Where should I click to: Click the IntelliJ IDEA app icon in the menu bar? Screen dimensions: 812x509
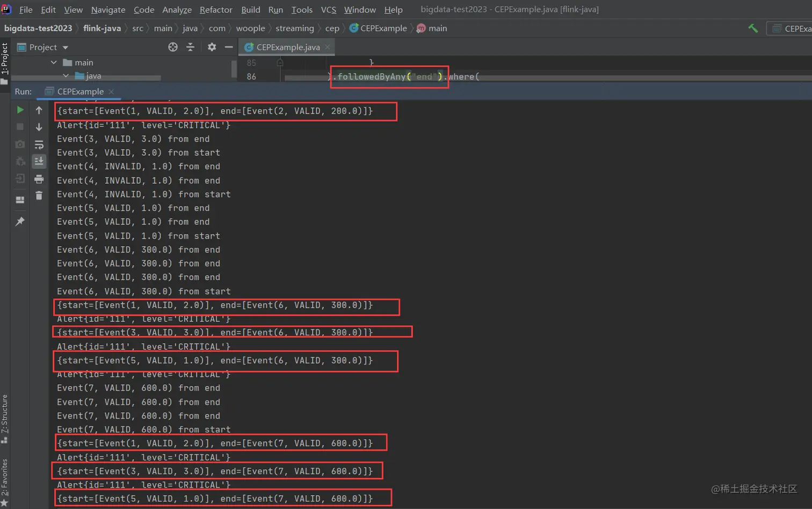pos(6,9)
